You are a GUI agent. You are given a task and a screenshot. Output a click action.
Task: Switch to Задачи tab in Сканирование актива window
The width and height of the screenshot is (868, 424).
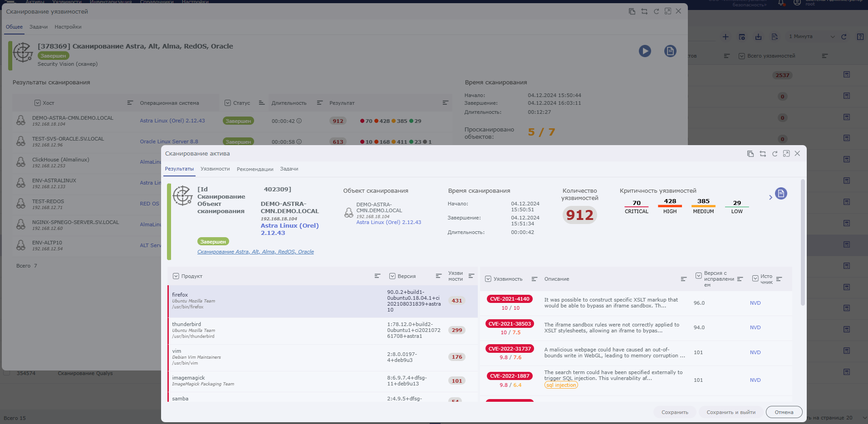pyautogui.click(x=289, y=169)
